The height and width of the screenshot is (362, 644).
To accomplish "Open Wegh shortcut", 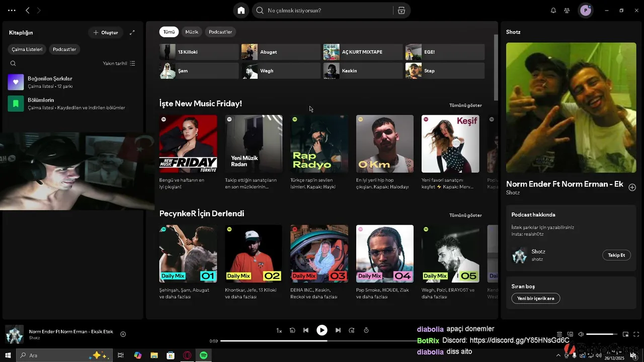I will tap(281, 71).
